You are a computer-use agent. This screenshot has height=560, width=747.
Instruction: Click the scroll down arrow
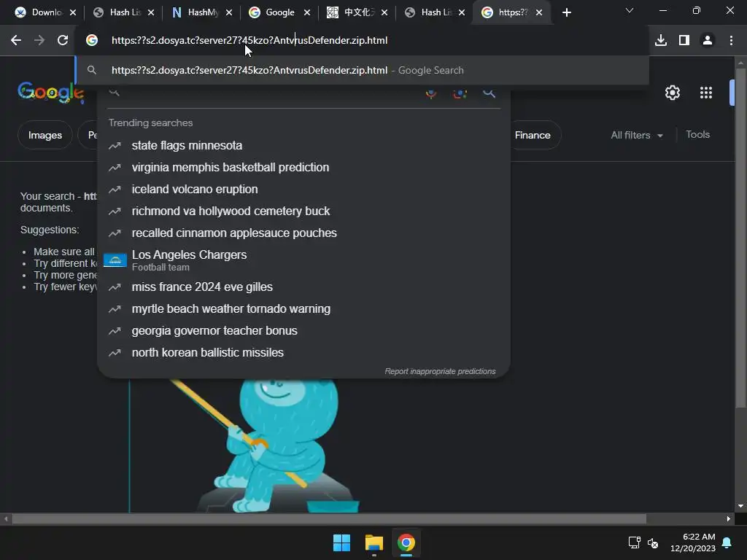pos(741,506)
